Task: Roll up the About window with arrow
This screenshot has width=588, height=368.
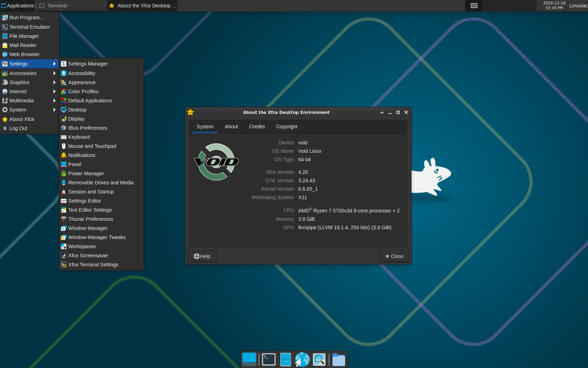Action: [382, 113]
